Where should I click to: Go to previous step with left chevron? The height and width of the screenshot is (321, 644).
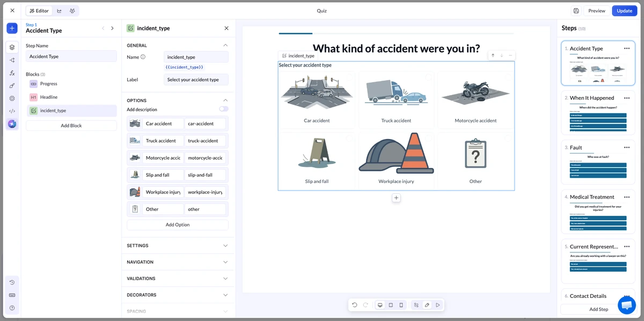(x=103, y=28)
